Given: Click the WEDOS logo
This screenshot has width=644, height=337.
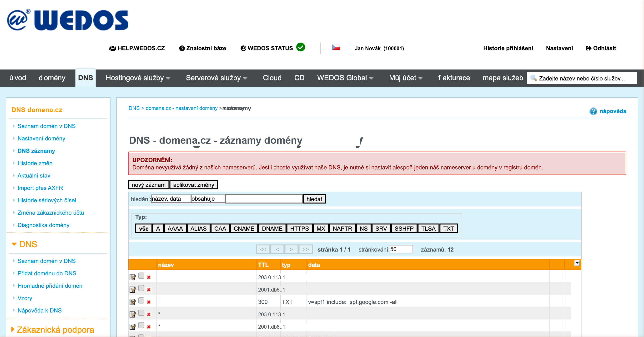Looking at the screenshot, I should point(67,20).
